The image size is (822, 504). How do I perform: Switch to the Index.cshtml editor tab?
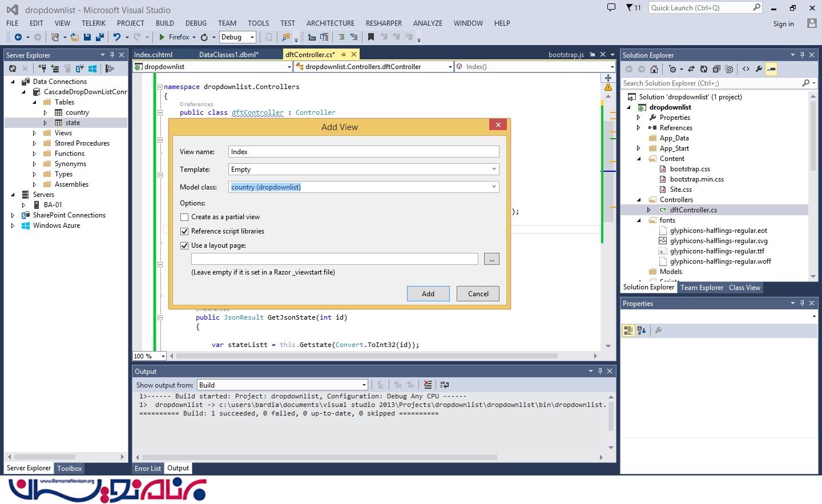coord(153,55)
